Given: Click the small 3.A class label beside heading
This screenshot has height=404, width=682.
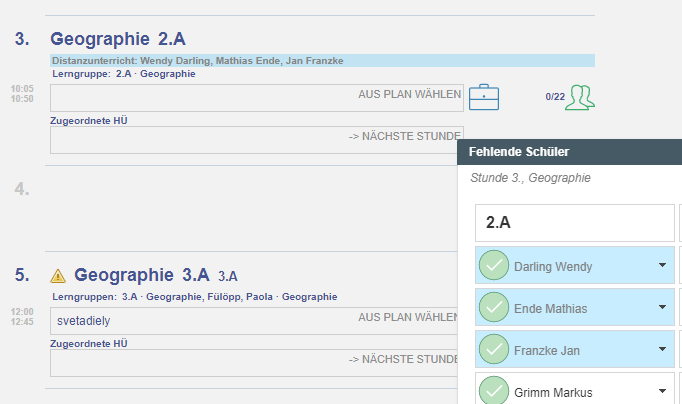Looking at the screenshot, I should click(227, 276).
